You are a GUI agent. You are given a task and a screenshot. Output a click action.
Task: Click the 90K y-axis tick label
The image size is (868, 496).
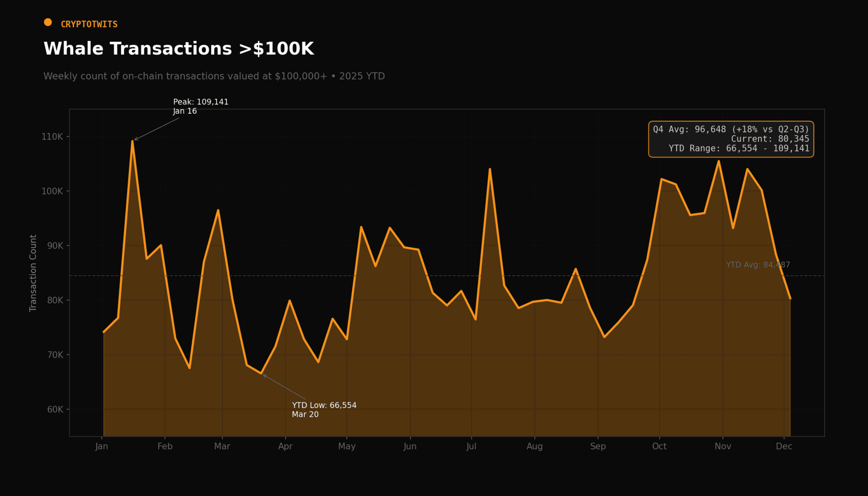coord(55,246)
